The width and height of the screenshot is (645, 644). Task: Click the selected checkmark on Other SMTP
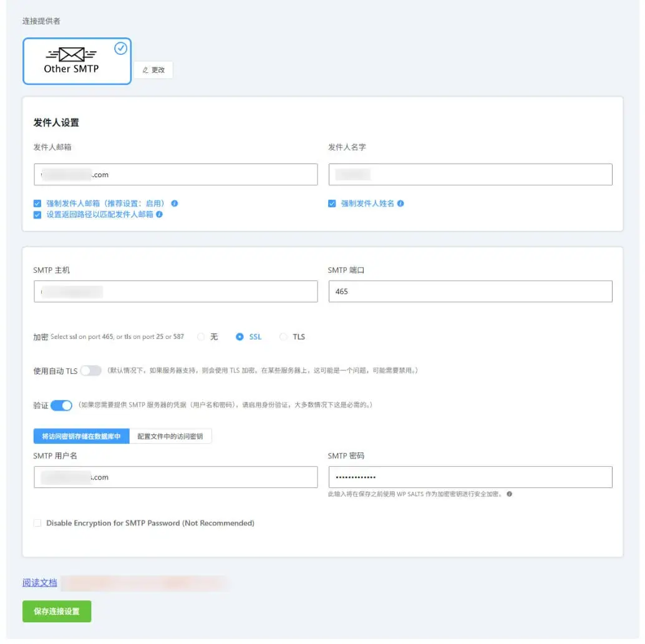(120, 49)
